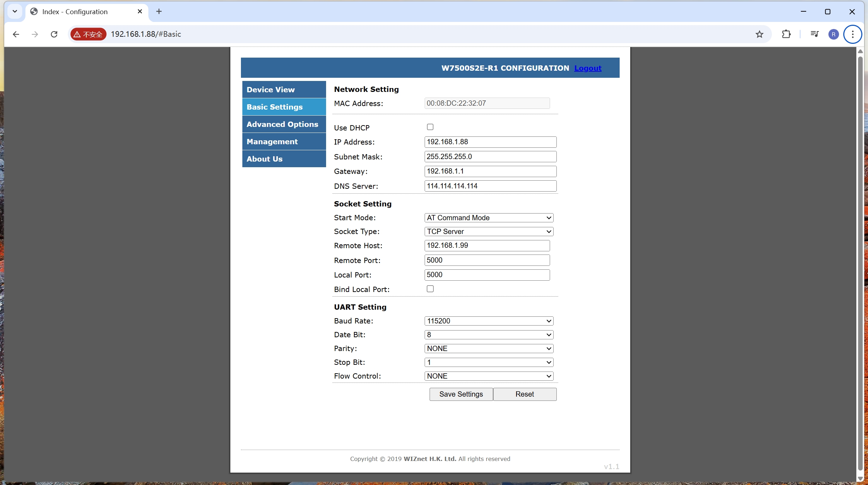Screen dimensions: 868x485
Task: Click the browser back arrow
Action: point(16,34)
